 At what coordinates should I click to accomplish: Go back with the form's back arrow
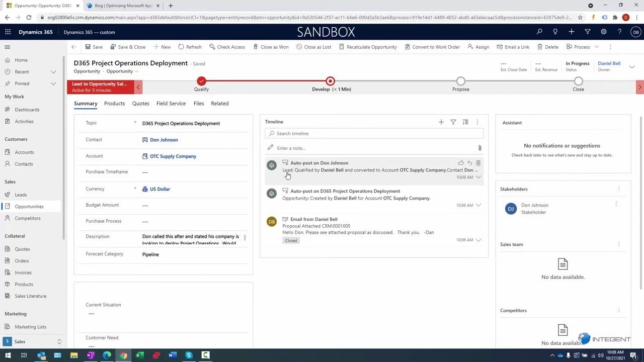74,47
